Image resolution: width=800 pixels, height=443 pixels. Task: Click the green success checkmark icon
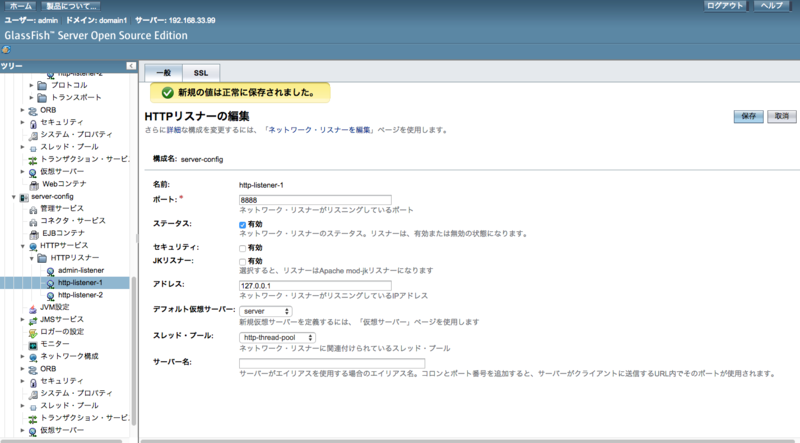tap(167, 93)
